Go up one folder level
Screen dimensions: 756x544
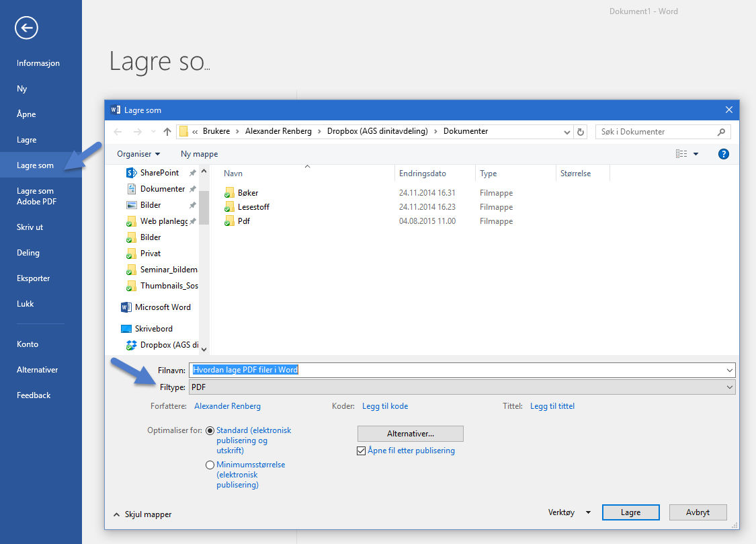point(167,132)
